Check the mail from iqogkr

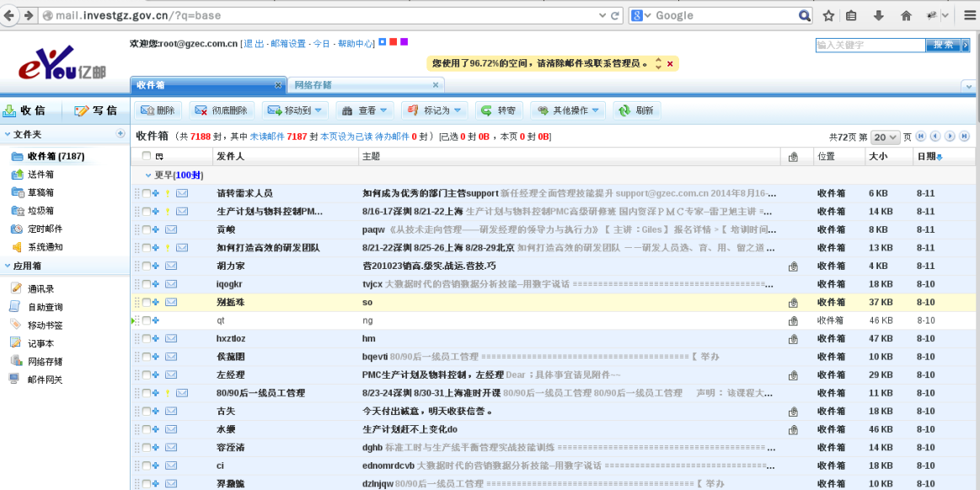click(147, 284)
